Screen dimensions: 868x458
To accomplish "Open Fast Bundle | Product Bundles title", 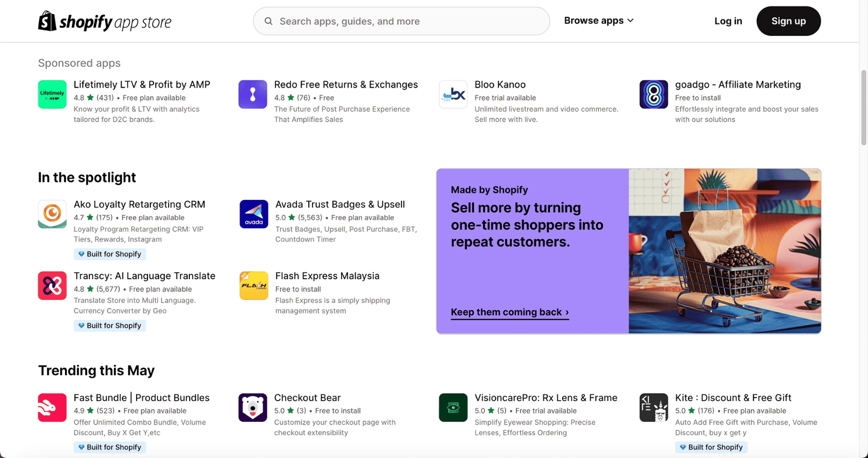I will coord(142,398).
